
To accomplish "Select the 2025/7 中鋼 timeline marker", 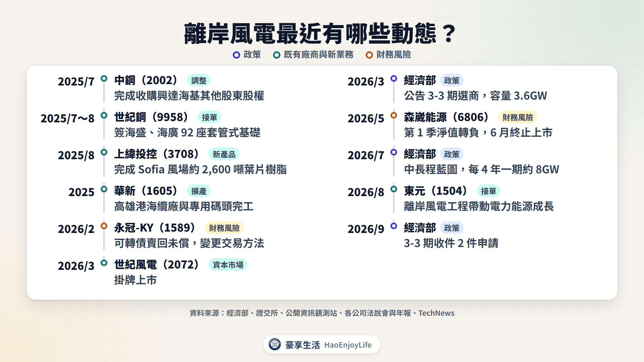I will (104, 78).
